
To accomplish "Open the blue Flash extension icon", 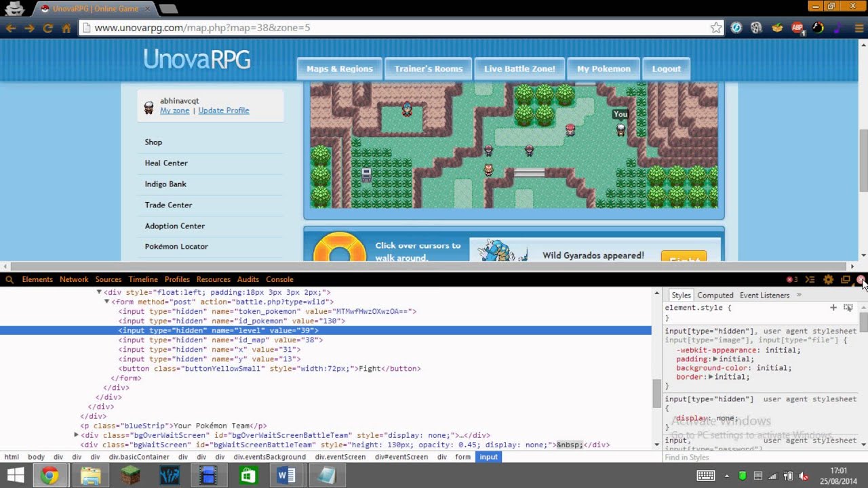I will coord(736,28).
